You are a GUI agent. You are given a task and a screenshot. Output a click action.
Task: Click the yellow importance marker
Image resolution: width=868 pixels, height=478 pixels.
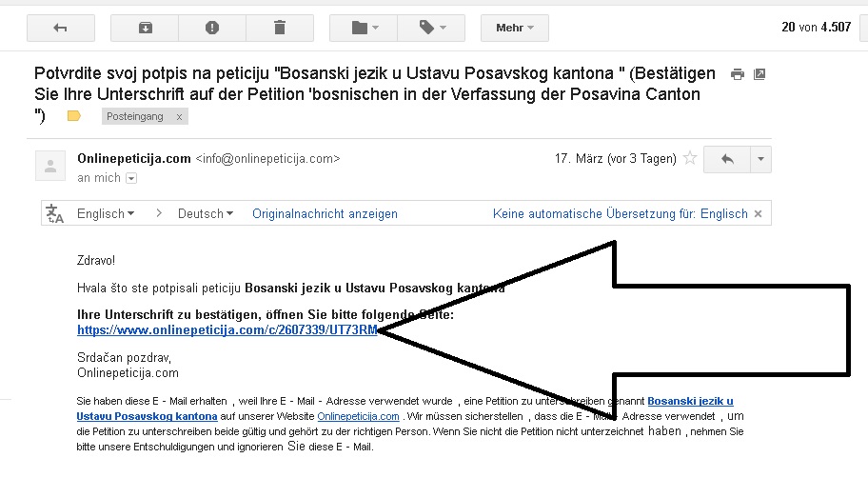coord(73,116)
